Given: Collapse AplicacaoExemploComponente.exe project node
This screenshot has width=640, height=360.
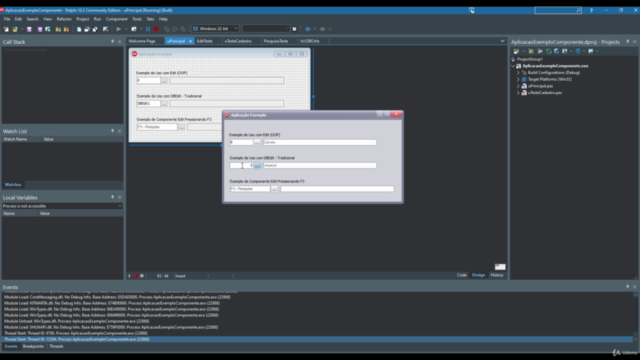Looking at the screenshot, I should tap(513, 66).
